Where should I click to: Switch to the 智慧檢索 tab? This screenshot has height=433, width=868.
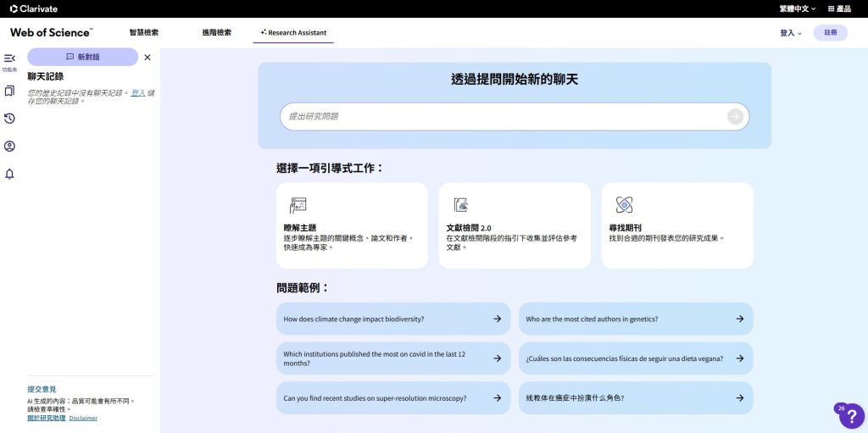pyautogui.click(x=143, y=33)
